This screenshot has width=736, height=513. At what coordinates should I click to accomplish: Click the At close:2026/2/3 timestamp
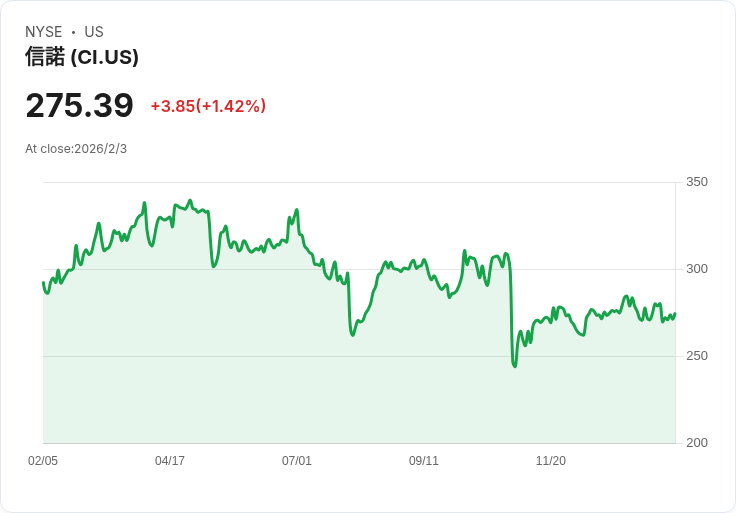[76, 149]
